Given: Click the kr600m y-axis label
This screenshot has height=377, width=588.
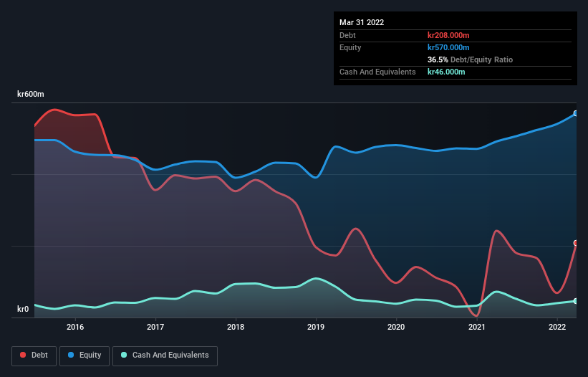Looking at the screenshot, I should point(30,94).
